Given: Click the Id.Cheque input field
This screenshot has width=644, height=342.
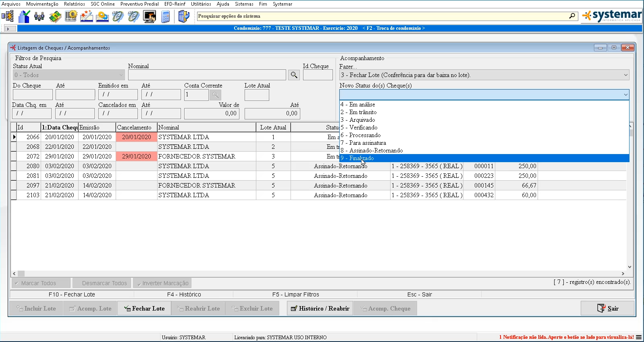Looking at the screenshot, I should 318,75.
